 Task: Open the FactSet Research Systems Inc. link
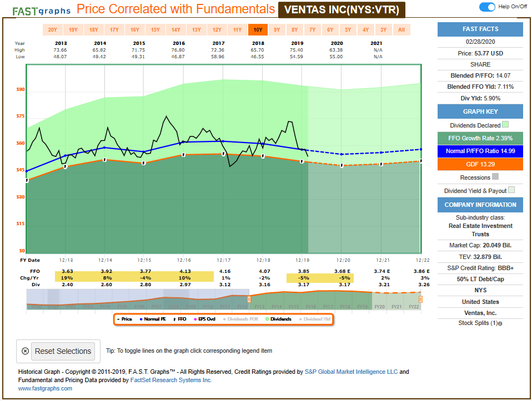click(x=171, y=380)
